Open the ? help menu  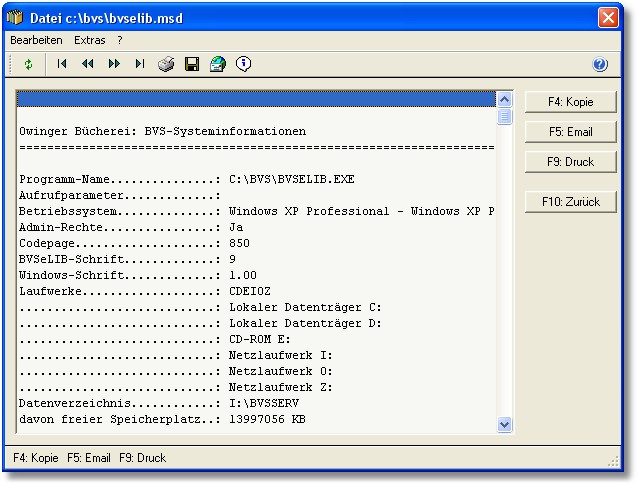pyautogui.click(x=120, y=40)
